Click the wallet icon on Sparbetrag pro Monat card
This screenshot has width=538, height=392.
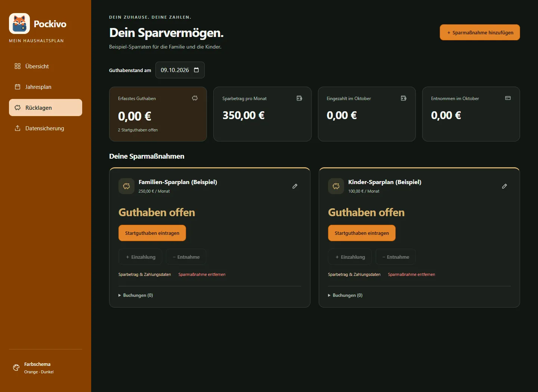[299, 98]
